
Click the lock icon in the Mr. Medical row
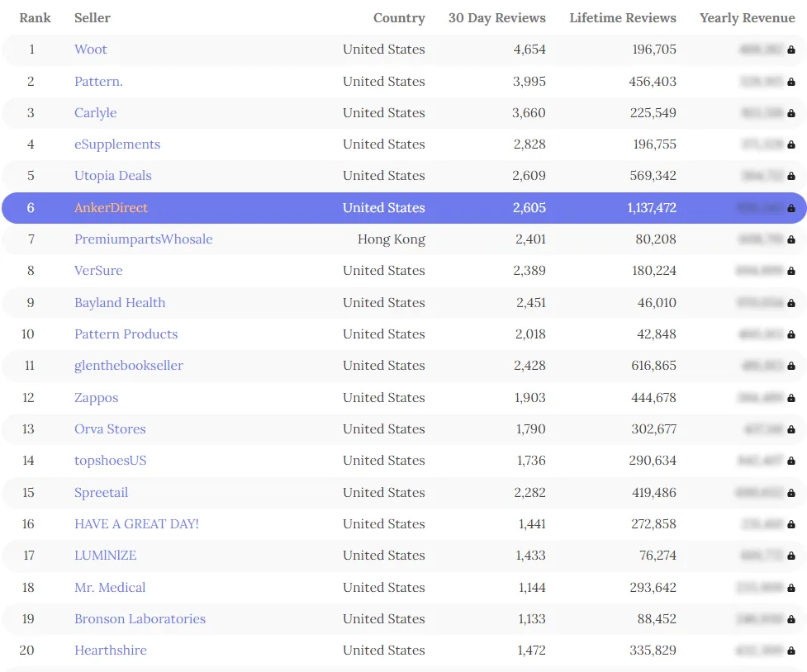(791, 588)
